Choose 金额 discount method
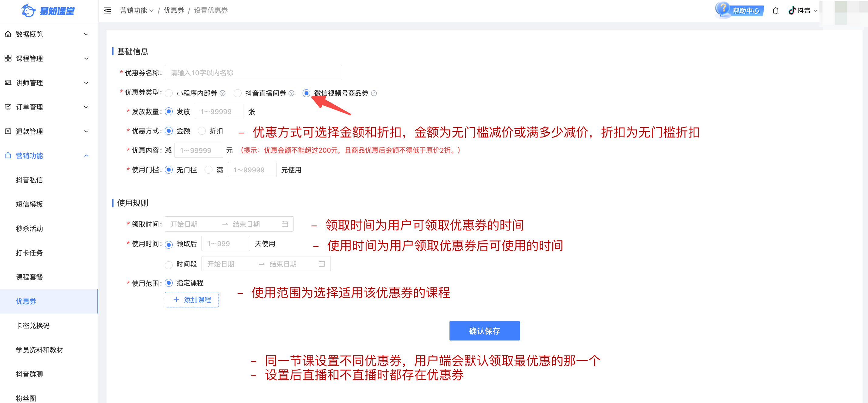 click(x=169, y=131)
